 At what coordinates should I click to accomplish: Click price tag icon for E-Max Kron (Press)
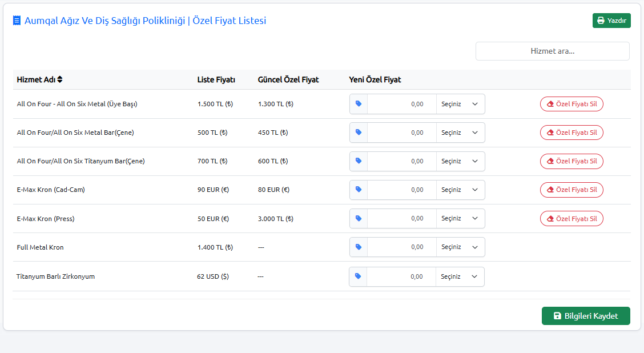click(x=359, y=218)
